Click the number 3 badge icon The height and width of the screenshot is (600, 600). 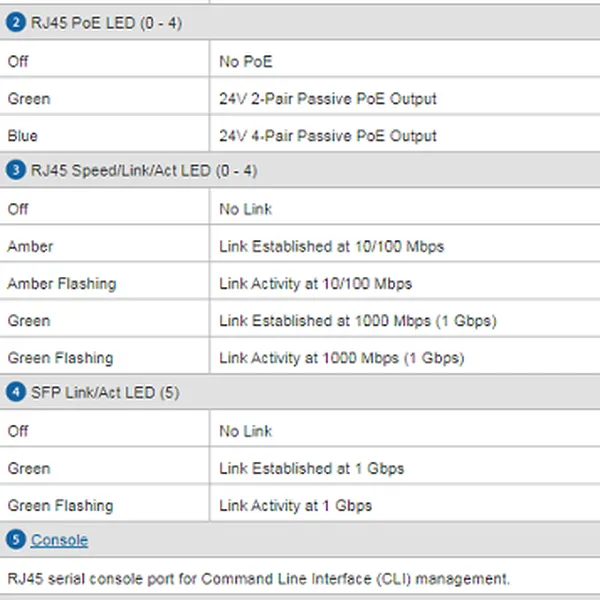pos(15,171)
